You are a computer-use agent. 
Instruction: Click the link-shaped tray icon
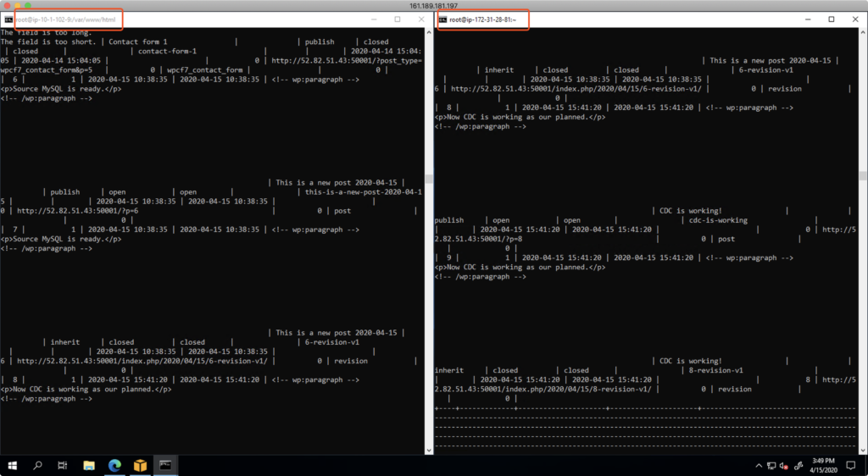click(798, 466)
